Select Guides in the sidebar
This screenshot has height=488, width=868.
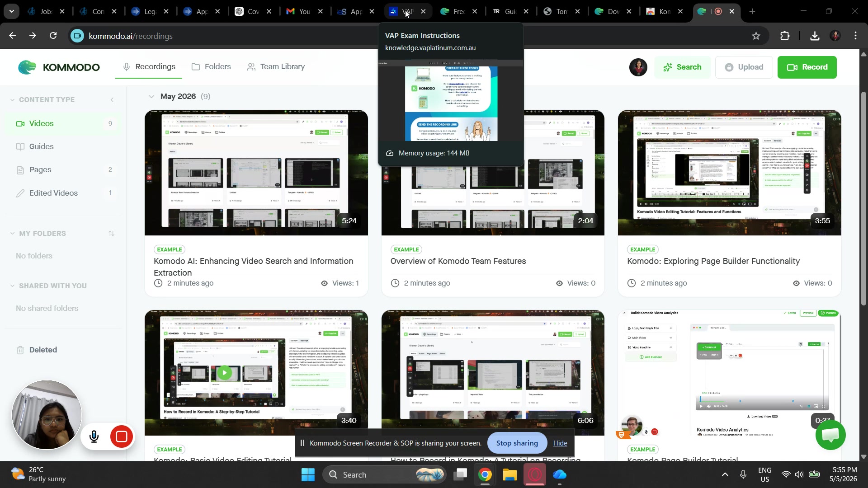coord(63,146)
